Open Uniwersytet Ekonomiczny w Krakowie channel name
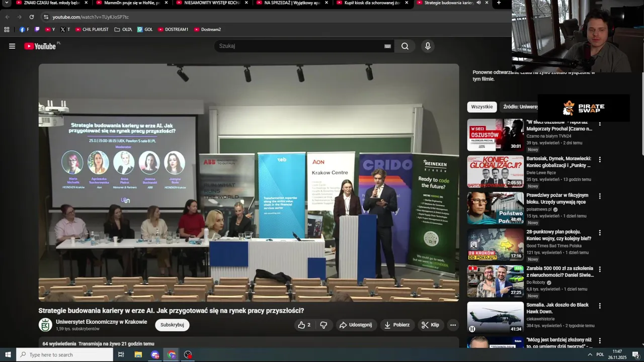Viewport: 644px width, 362px height. tap(102, 322)
